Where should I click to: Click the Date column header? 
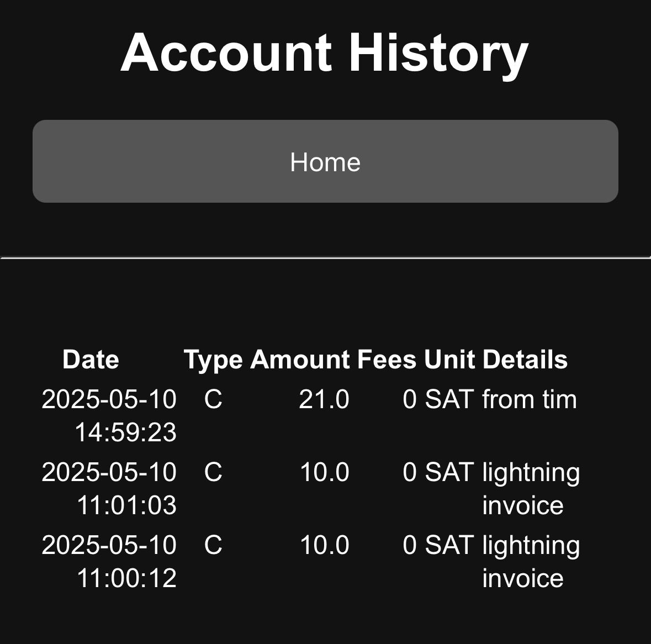coord(91,359)
